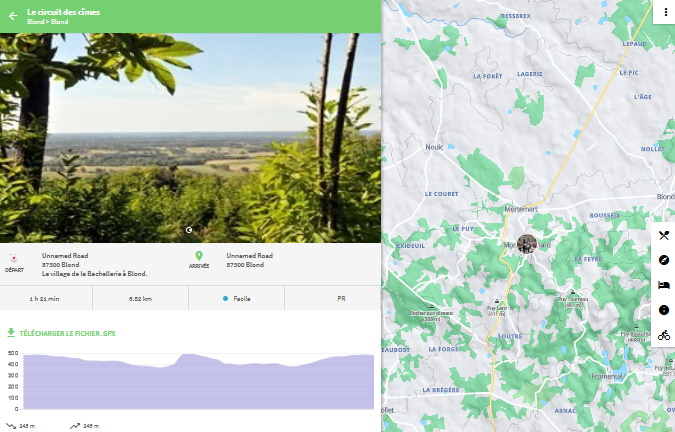Show accommodation with the bed icon
The image size is (675, 432).
(x=664, y=285)
